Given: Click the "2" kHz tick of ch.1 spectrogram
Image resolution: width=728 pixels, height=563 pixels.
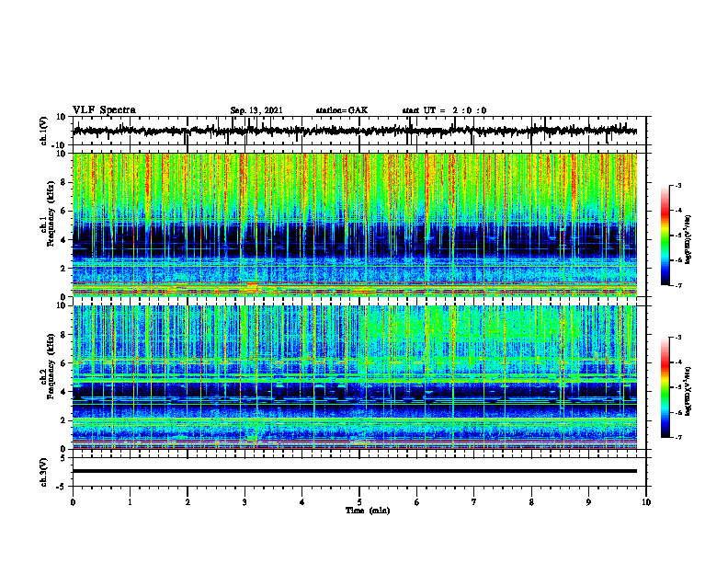Looking at the screenshot, I should [63, 268].
